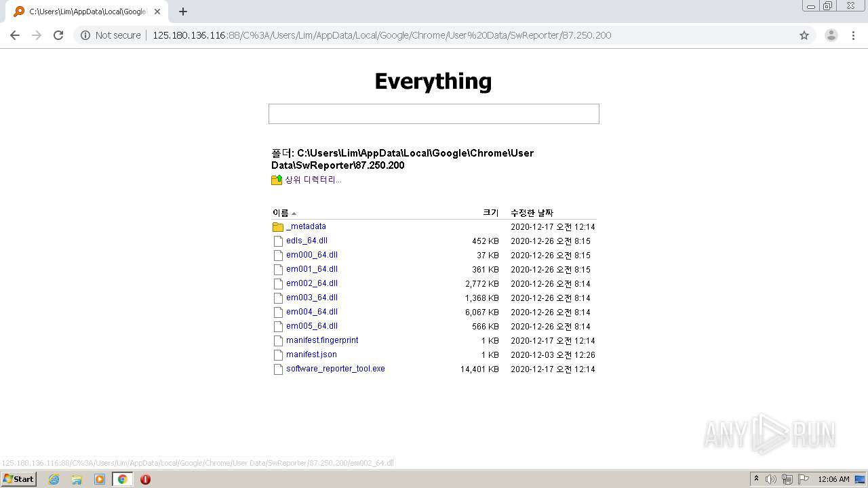Image resolution: width=868 pixels, height=488 pixels.
Task: Open em002_64.dll file link
Action: [312, 283]
